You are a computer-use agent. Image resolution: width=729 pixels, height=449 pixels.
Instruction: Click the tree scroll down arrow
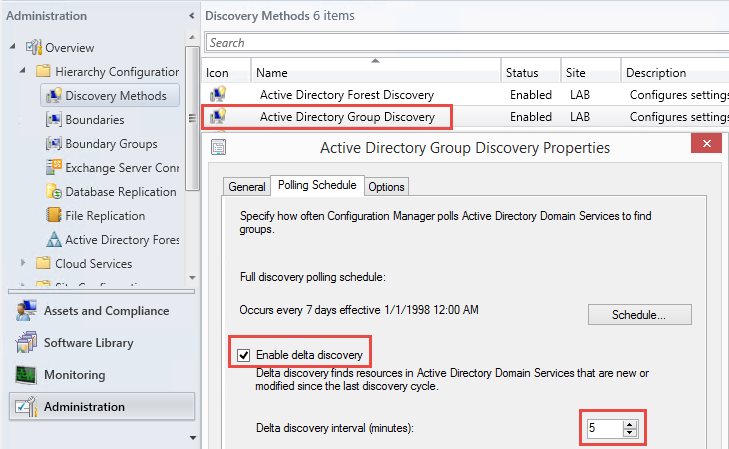192,277
